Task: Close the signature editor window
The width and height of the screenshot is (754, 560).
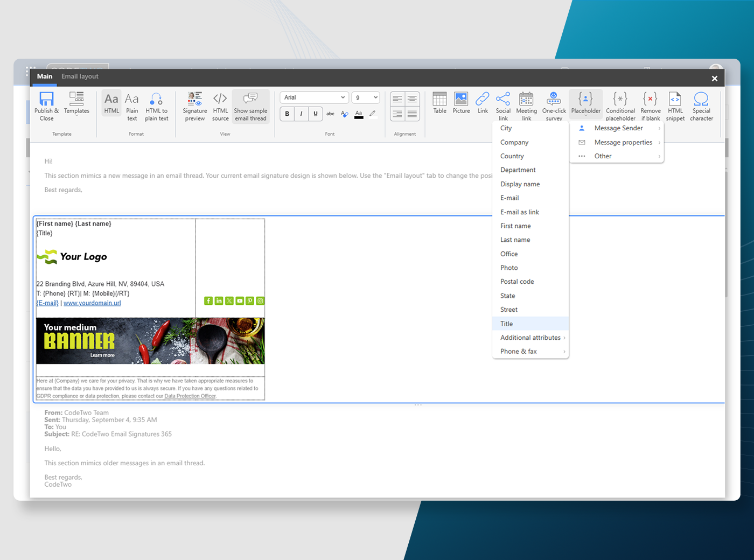Action: [x=715, y=79]
